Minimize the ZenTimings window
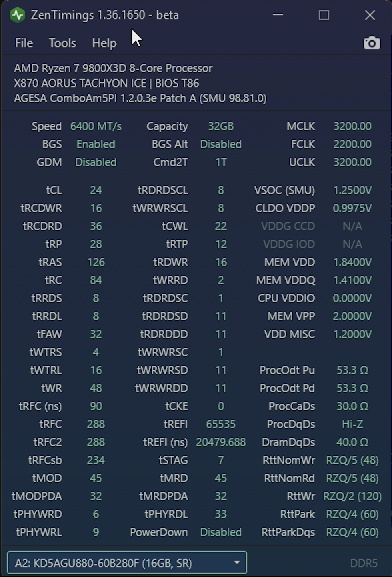Image resolution: width=392 pixels, height=577 pixels. [x=278, y=15]
